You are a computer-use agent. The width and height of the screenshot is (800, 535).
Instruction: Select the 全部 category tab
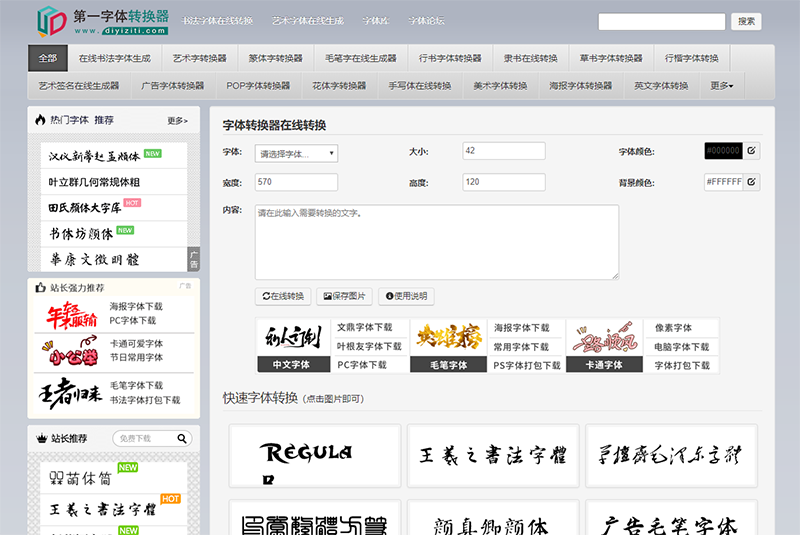47,58
